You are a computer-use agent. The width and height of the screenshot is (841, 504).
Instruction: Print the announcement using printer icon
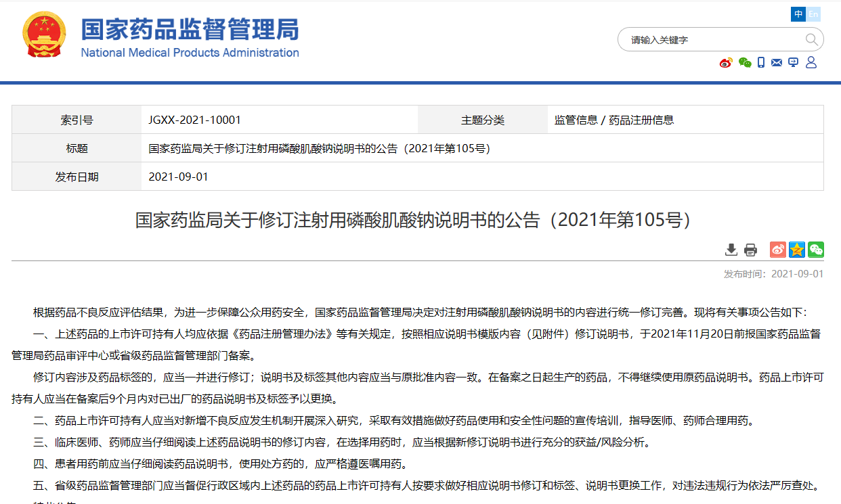(750, 250)
